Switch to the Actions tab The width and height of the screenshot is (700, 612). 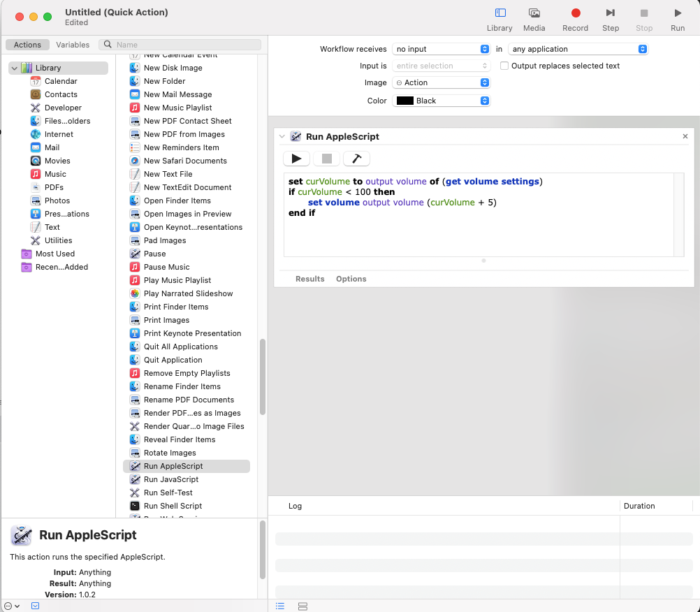coord(27,45)
